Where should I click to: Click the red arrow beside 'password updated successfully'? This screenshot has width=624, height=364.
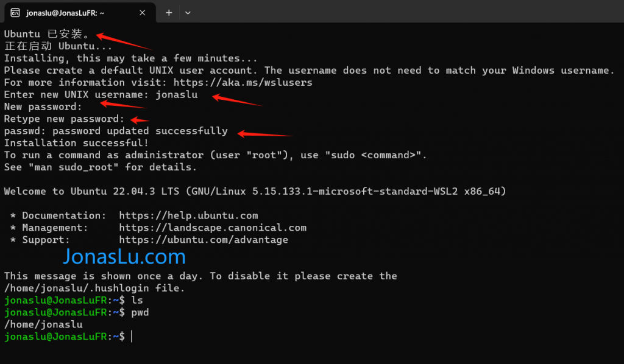[265, 135]
